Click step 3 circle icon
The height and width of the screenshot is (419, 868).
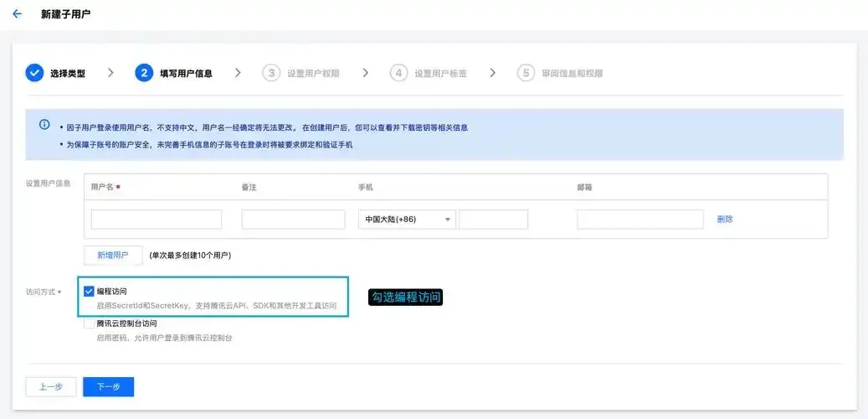[x=271, y=73]
